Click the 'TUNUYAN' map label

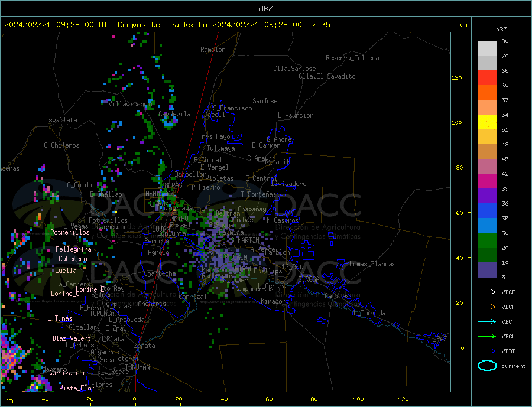coord(137,367)
